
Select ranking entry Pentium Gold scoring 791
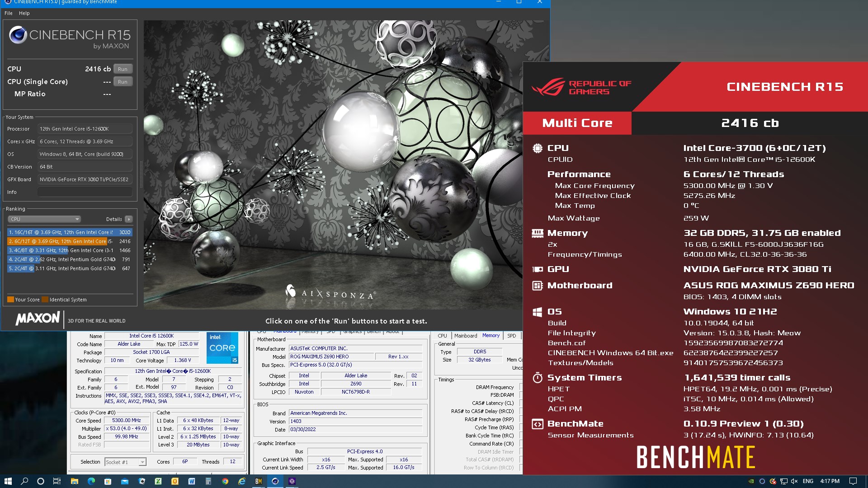pyautogui.click(x=70, y=259)
